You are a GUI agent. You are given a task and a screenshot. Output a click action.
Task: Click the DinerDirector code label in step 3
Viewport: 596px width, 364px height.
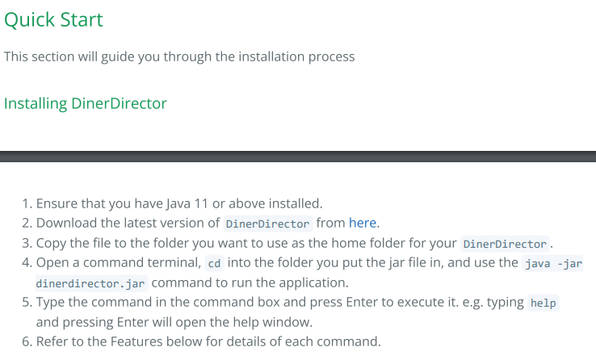tap(505, 244)
